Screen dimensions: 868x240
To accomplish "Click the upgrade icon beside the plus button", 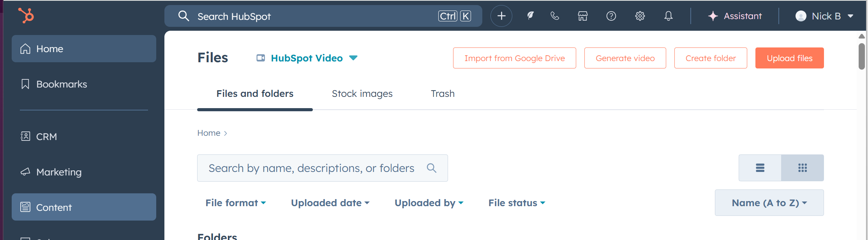I will point(530,16).
